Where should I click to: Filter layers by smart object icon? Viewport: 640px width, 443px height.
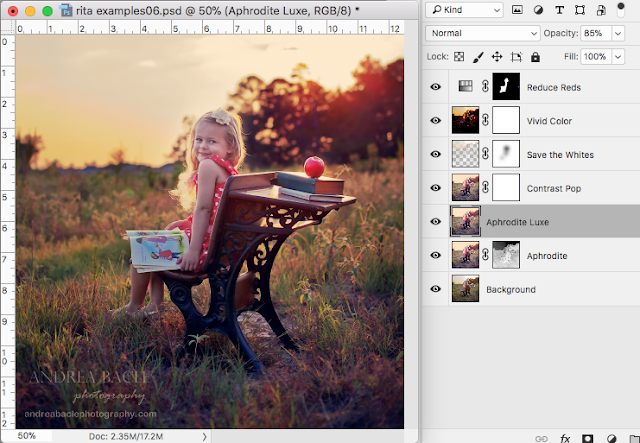[601, 10]
